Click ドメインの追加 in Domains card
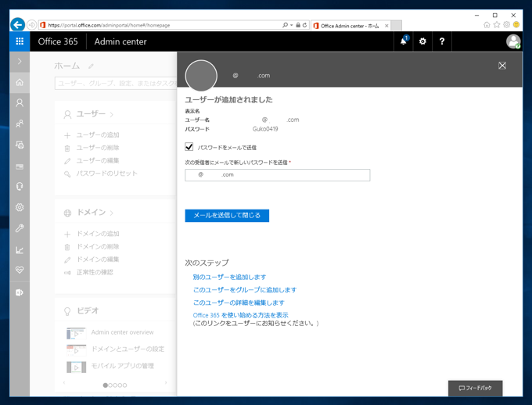Screen dimensions: 532x405 click(98, 234)
